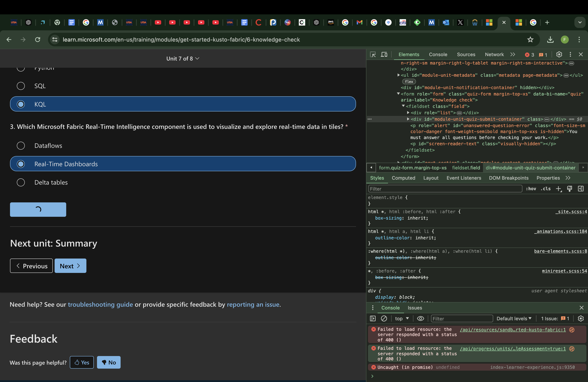Switch to the Sources tab
This screenshot has width=588, height=382.
point(466,54)
